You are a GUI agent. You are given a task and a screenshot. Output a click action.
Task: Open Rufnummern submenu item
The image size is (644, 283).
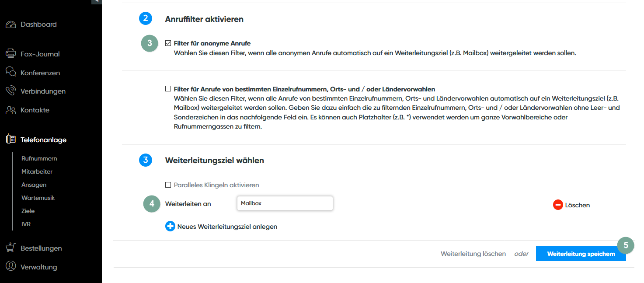[39, 158]
